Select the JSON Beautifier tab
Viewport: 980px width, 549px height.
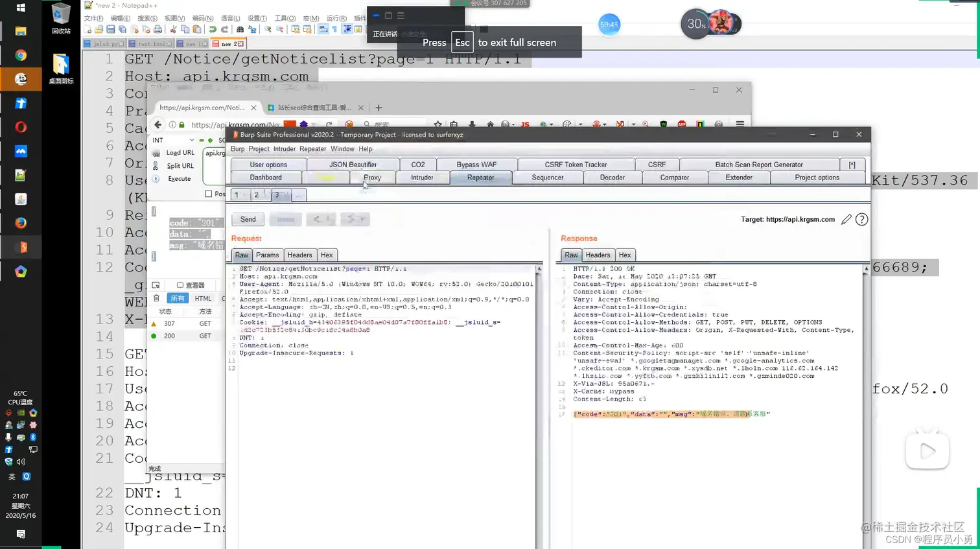[353, 165]
